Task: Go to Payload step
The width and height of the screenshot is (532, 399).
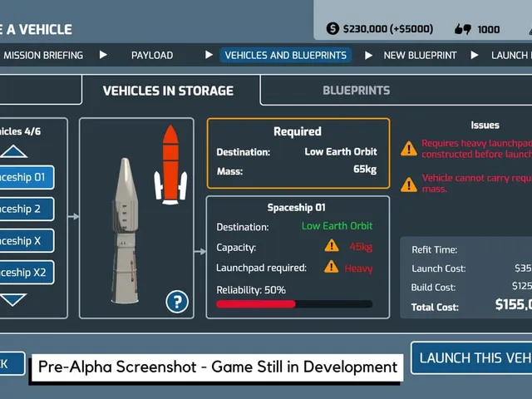Action: (152, 56)
